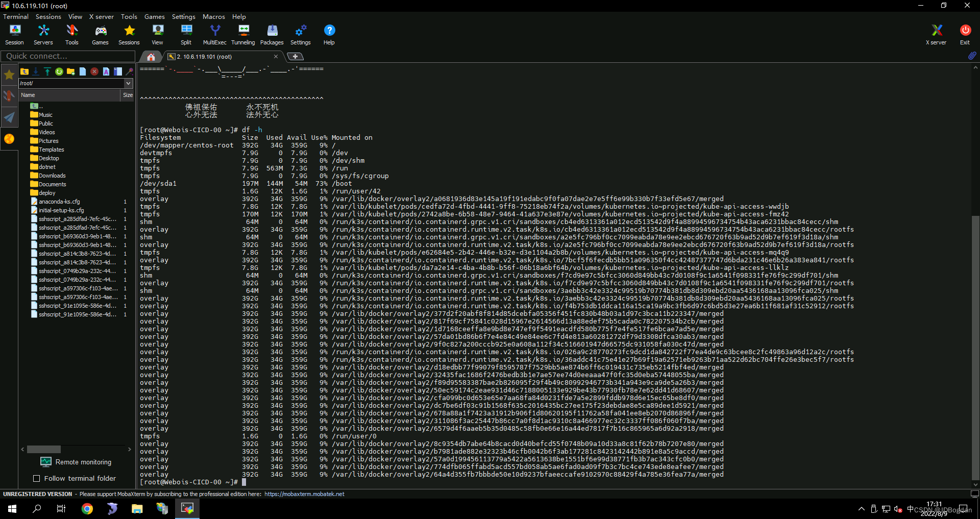The height and width of the screenshot is (519, 980).
Task: Open the mobaxterm.mobatek.net subscription link
Action: 304,494
